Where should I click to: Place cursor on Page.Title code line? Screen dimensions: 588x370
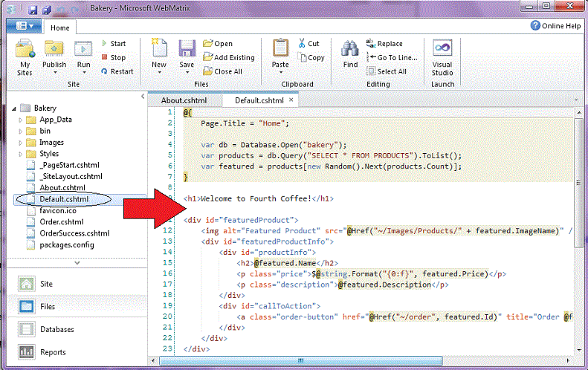coord(245,123)
